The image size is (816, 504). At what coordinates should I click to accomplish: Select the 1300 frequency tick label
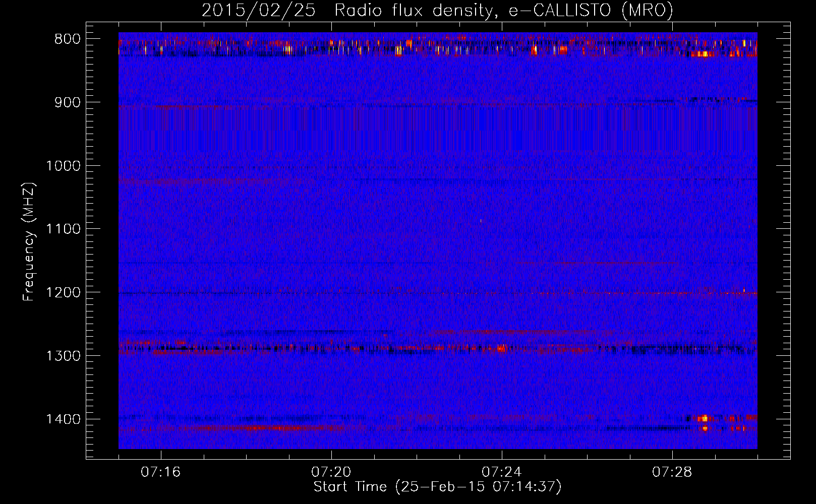click(x=64, y=356)
